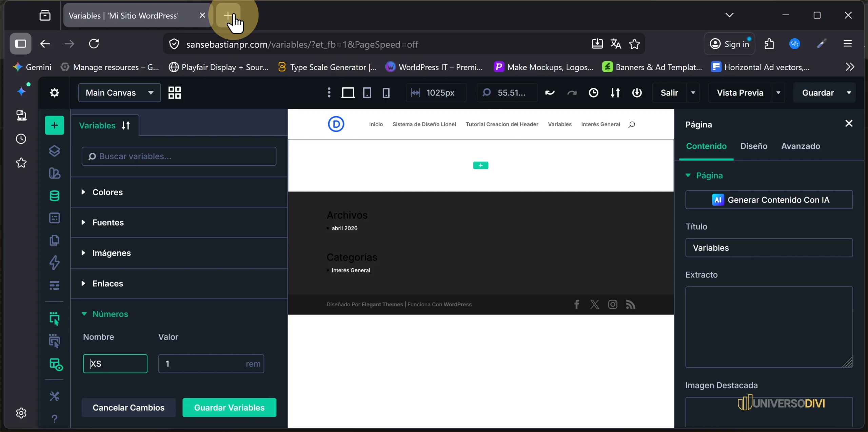Click the Variables panel tab
The width and height of the screenshot is (868, 432).
coord(105,125)
